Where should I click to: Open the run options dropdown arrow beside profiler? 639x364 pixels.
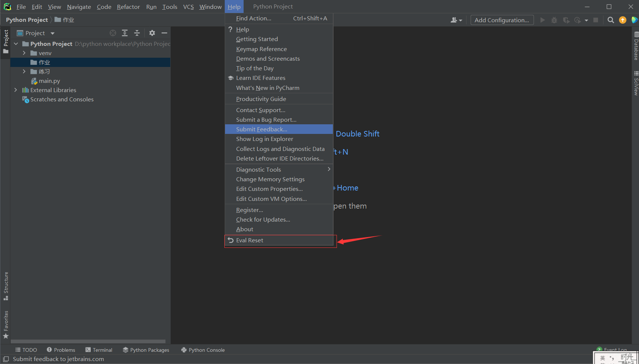coord(586,20)
